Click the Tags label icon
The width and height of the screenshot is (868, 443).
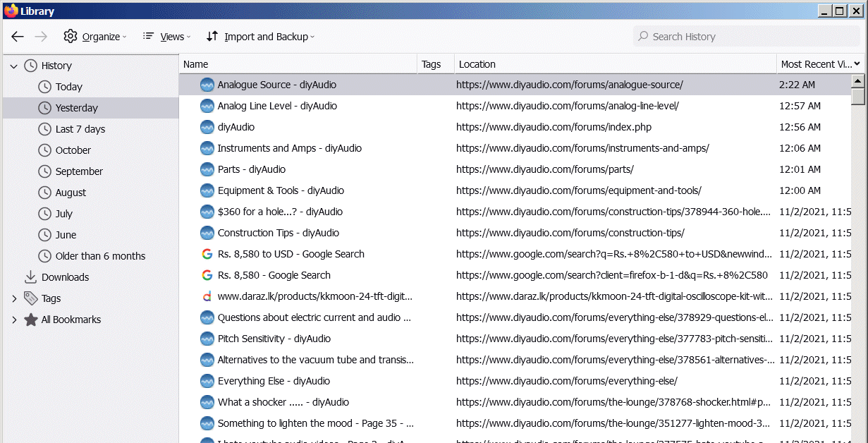(x=30, y=298)
